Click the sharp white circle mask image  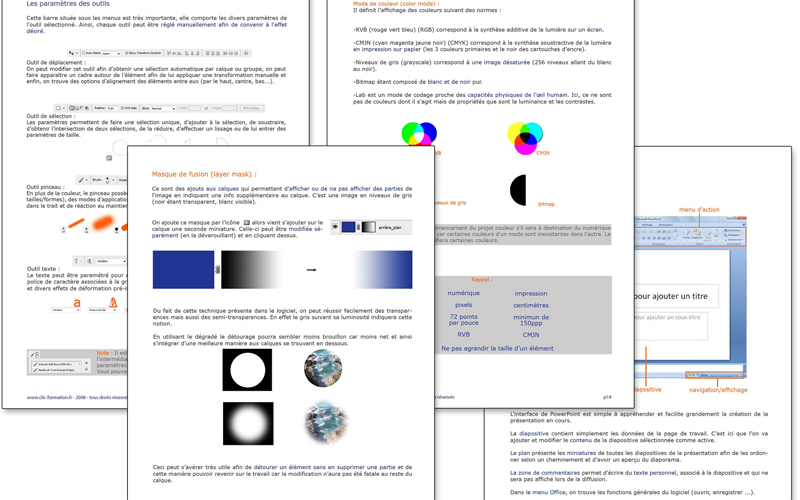[247, 370]
